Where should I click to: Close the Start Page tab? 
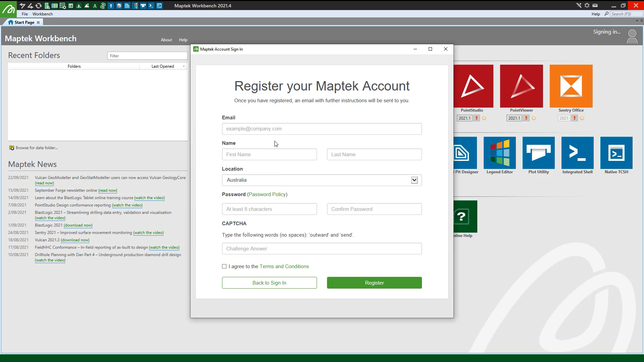click(x=38, y=22)
